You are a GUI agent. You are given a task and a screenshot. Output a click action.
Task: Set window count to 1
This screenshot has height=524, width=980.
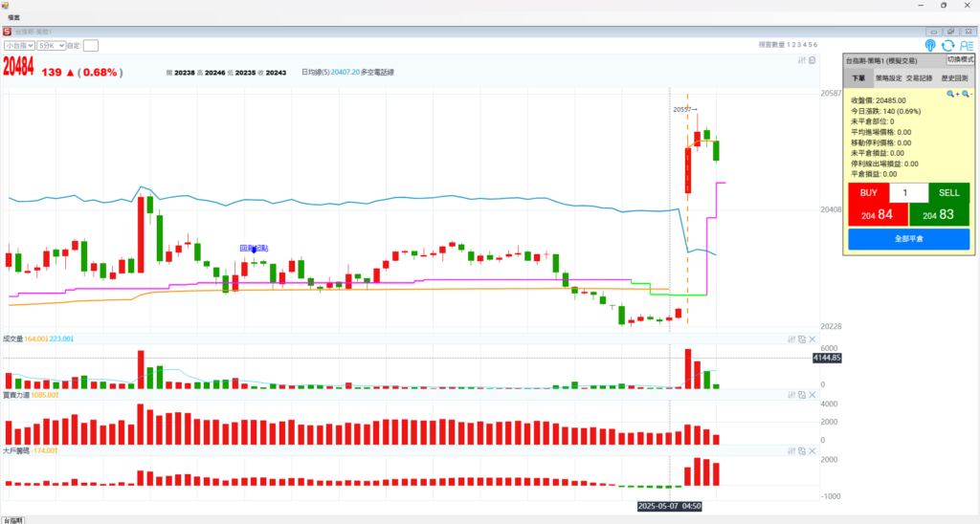click(789, 45)
